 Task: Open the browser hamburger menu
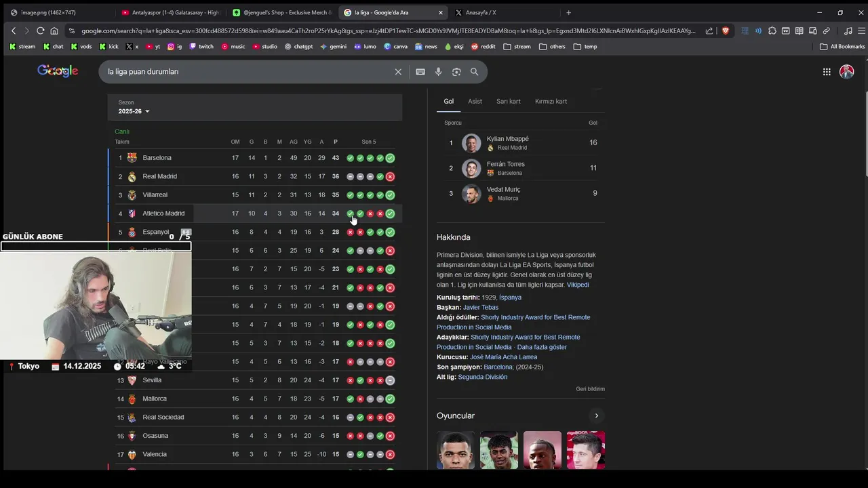862,30
